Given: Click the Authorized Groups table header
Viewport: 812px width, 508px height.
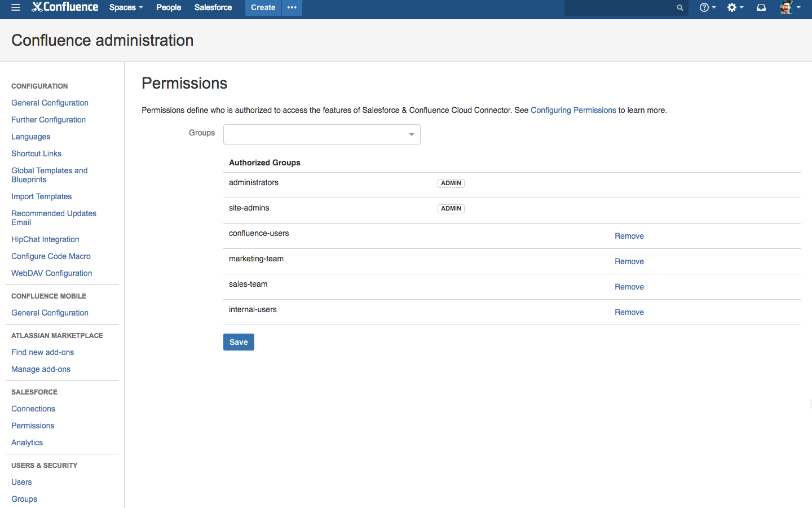Looking at the screenshot, I should [x=264, y=163].
